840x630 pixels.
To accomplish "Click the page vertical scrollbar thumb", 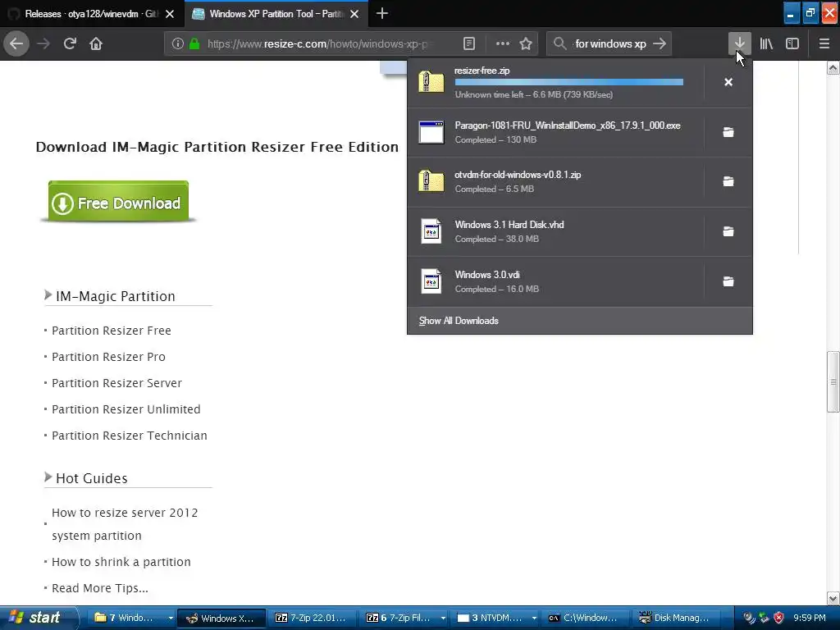I will [833, 381].
